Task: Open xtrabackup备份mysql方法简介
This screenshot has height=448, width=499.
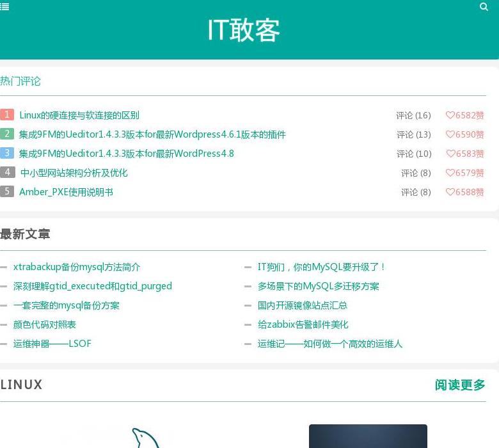Action: [77, 267]
